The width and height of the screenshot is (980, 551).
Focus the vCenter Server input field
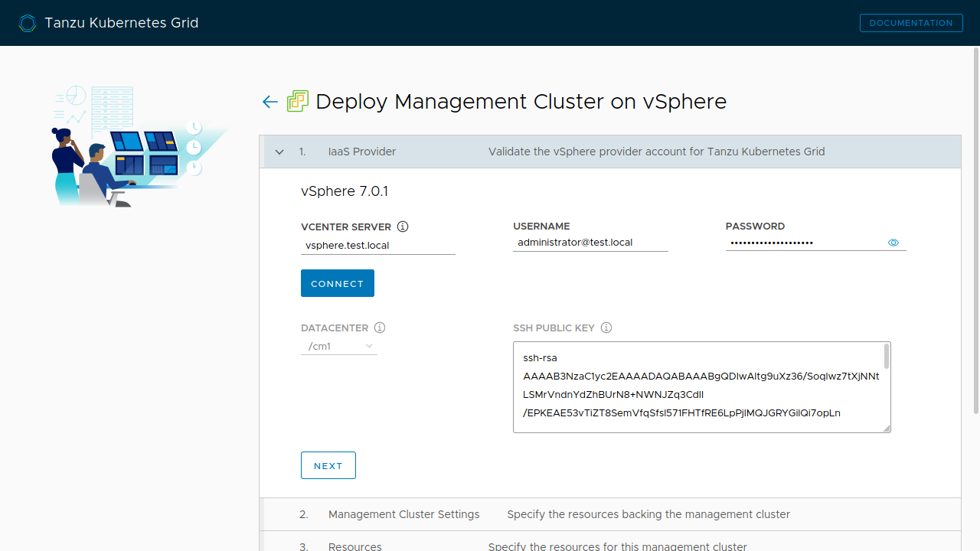coord(378,246)
